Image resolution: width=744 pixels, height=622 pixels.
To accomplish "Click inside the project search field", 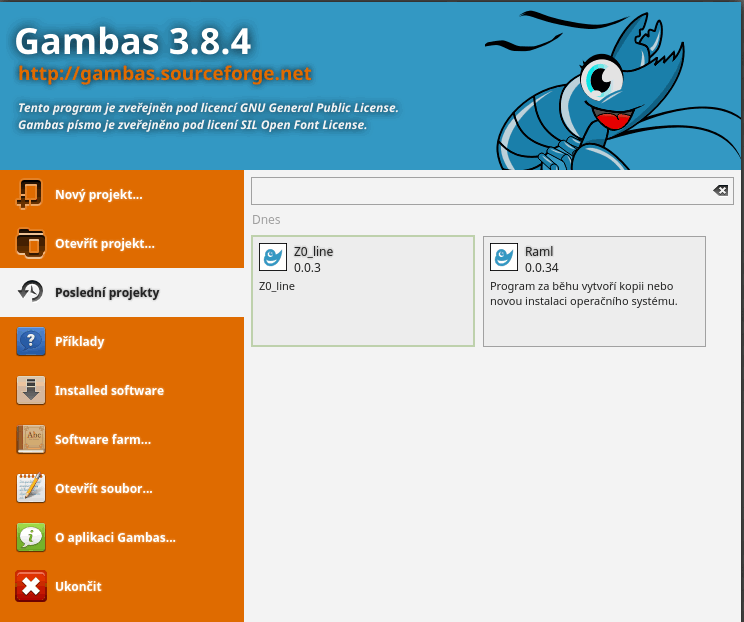I will coord(478,191).
